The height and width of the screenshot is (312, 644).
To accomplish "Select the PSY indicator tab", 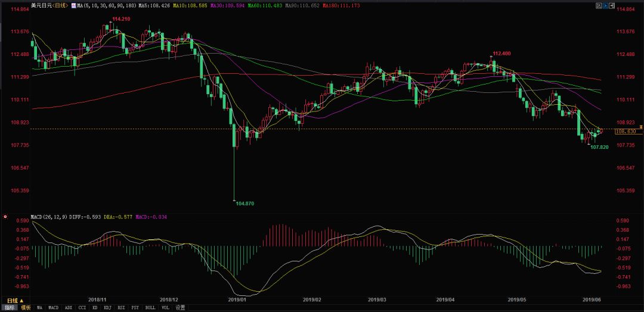I will 135,307.
